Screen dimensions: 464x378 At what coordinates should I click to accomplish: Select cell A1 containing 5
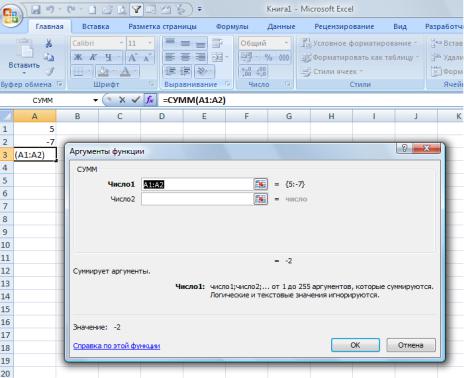(35, 129)
